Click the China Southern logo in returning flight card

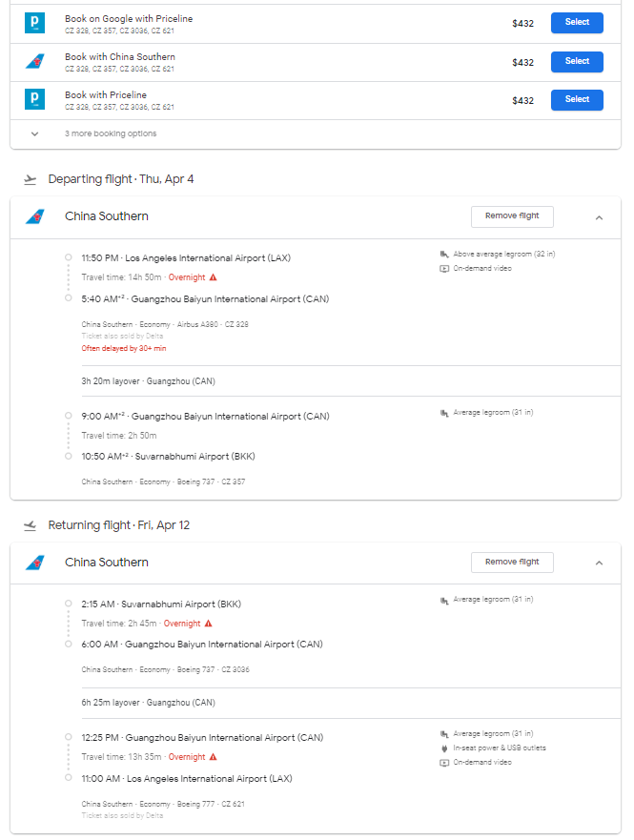35,563
